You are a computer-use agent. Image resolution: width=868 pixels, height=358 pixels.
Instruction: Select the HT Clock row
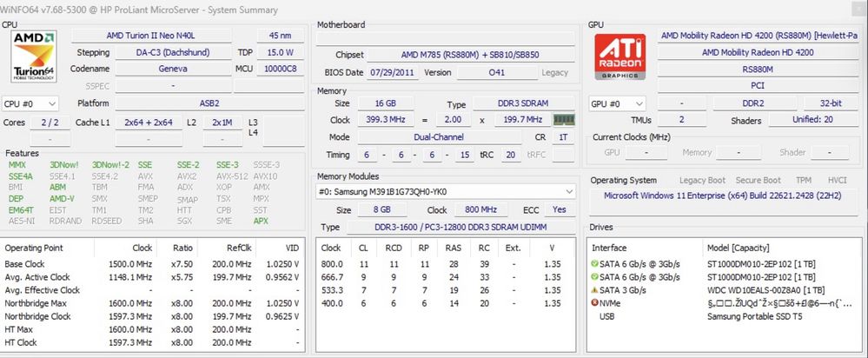point(153,342)
